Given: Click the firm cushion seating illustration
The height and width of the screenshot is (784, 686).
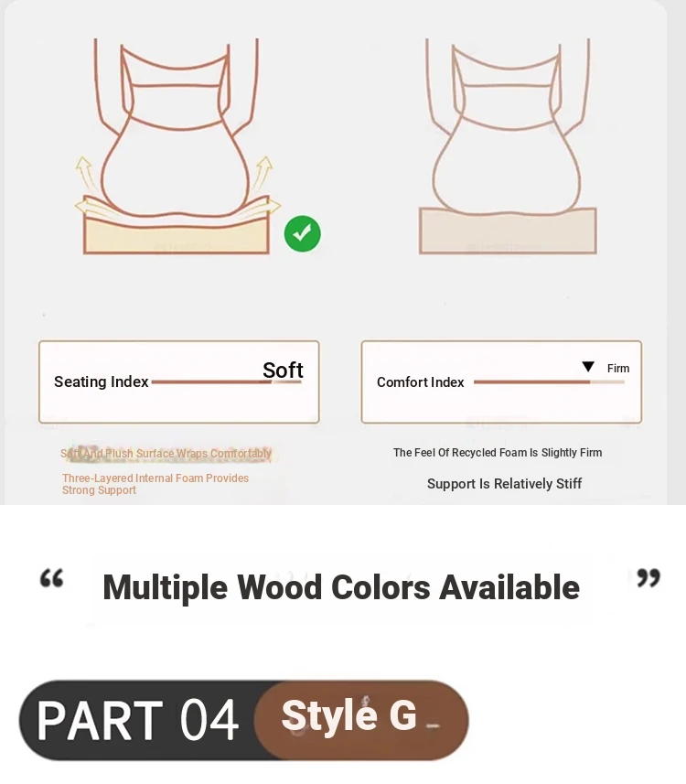Looking at the screenshot, I should [x=508, y=146].
